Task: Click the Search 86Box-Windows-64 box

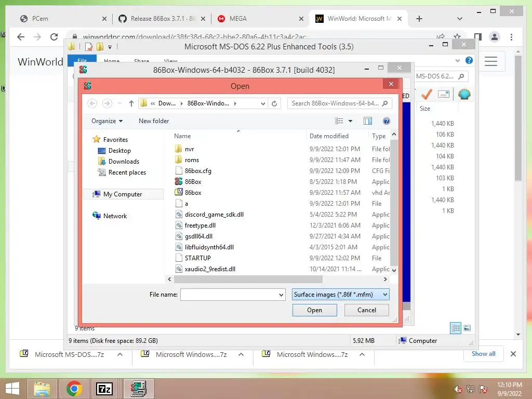Action: click(335, 103)
